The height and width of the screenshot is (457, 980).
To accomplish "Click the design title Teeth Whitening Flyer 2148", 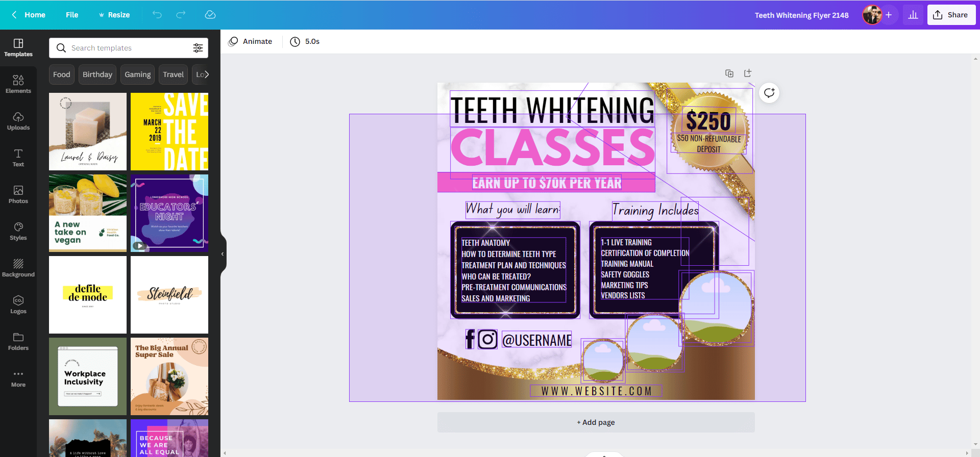I will tap(801, 15).
